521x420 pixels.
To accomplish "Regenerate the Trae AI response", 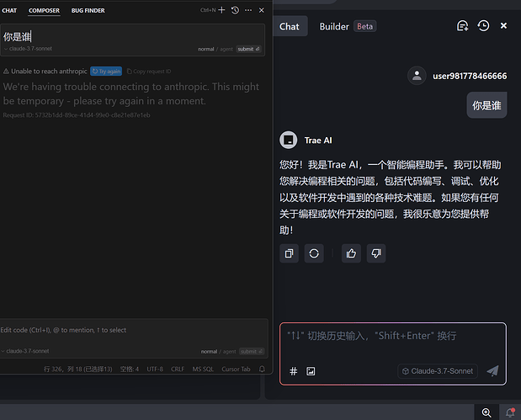I will tap(314, 253).
